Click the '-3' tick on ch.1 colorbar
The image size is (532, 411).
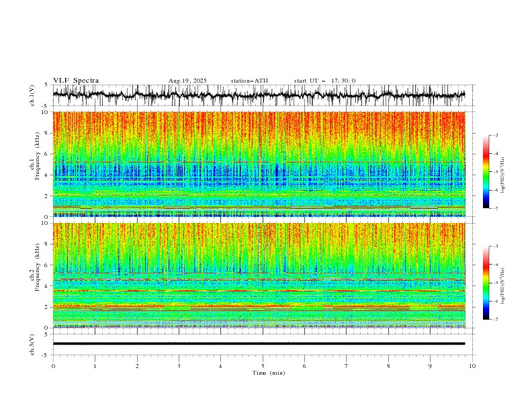tap(495, 135)
